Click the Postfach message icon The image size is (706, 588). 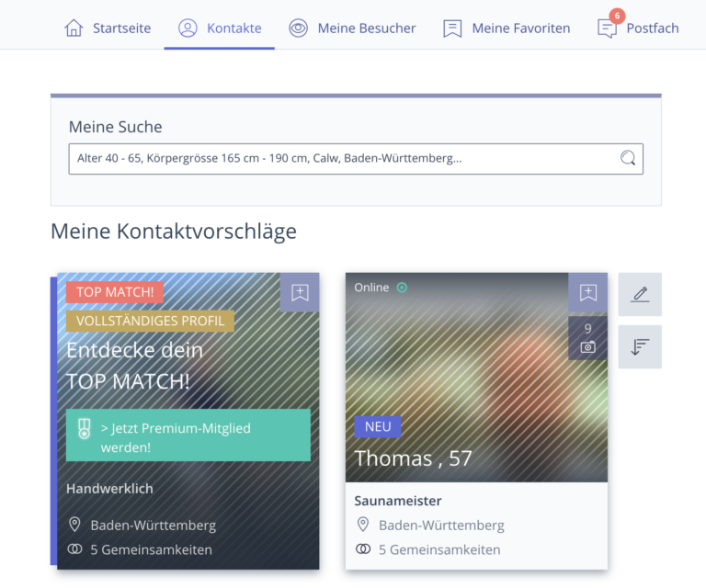[x=607, y=28]
